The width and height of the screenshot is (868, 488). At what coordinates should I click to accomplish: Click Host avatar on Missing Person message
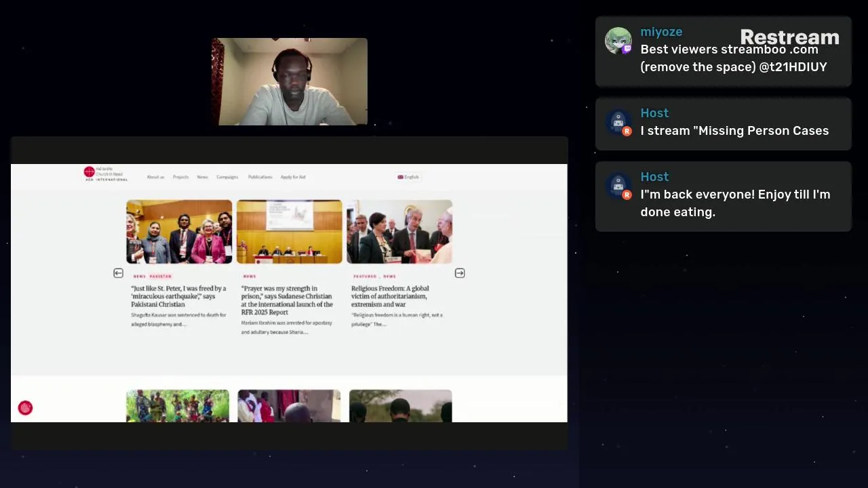618,122
